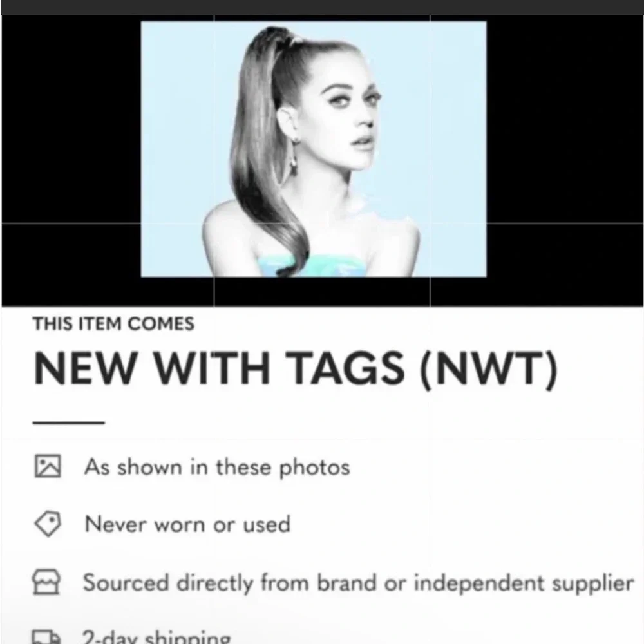Screen dimensions: 644x644
Task: Click the "(NWT)" abbreviation in heading
Action: (489, 368)
